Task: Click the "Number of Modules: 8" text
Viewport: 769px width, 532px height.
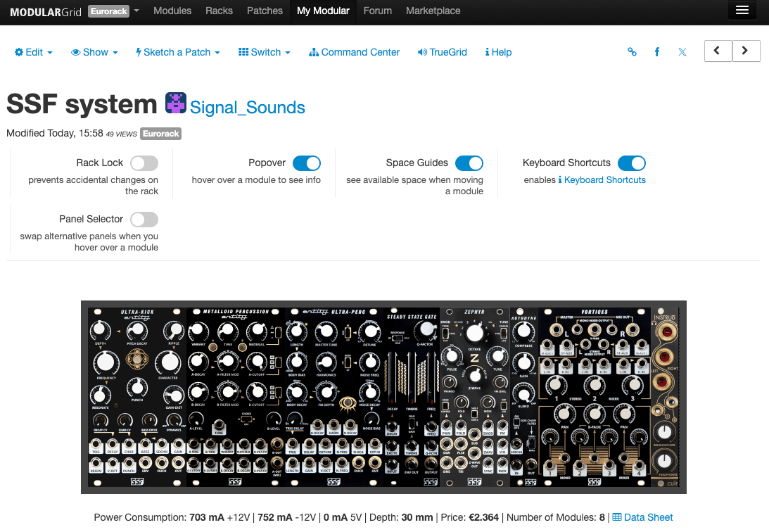Action: pos(556,517)
